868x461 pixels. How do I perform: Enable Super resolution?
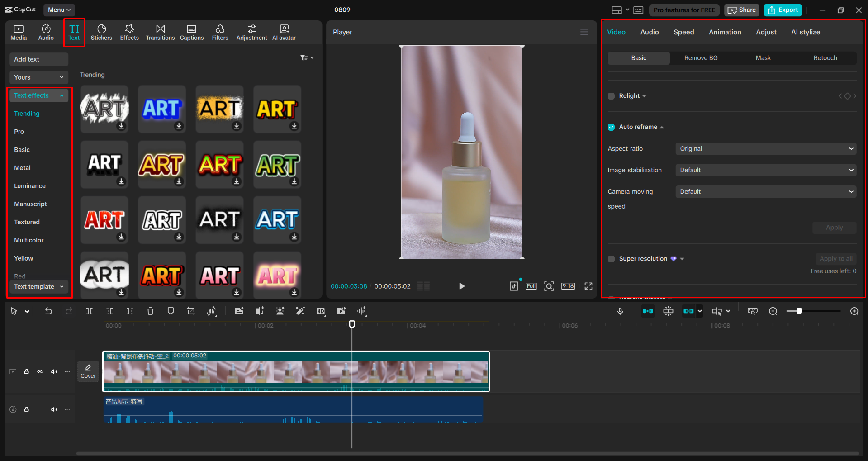point(611,258)
